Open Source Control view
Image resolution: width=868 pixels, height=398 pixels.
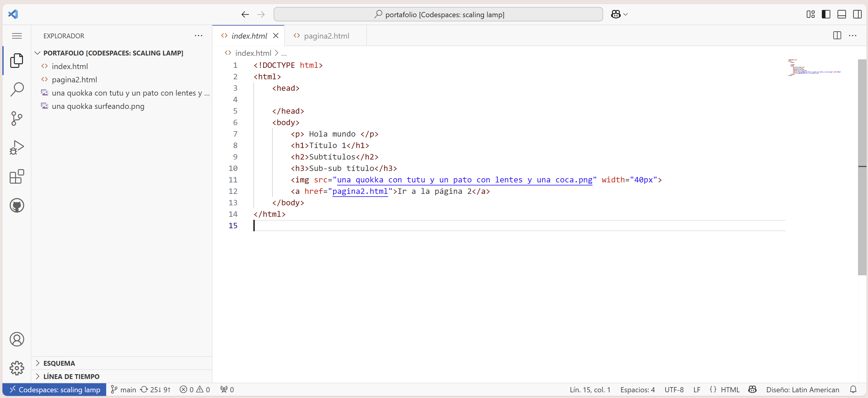[x=17, y=118]
